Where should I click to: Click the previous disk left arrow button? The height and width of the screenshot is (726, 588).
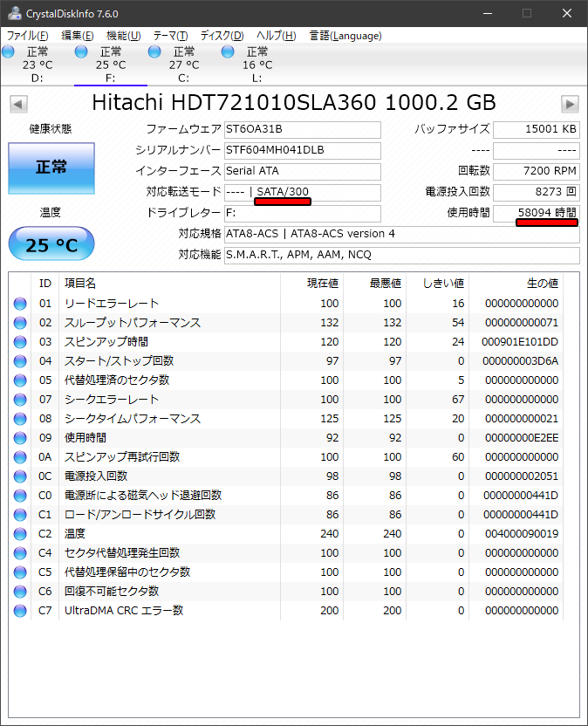point(18,104)
